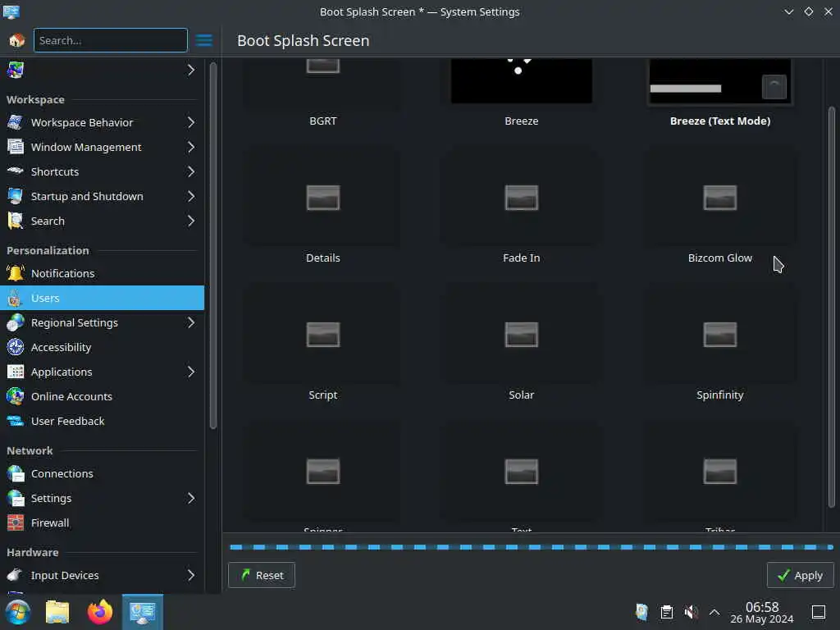Expand the network Settings chevron
This screenshot has width=840, height=630.
click(x=191, y=498)
